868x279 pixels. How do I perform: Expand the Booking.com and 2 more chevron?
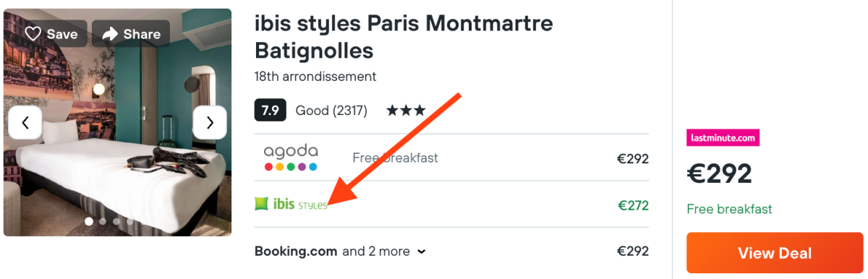coord(422,252)
